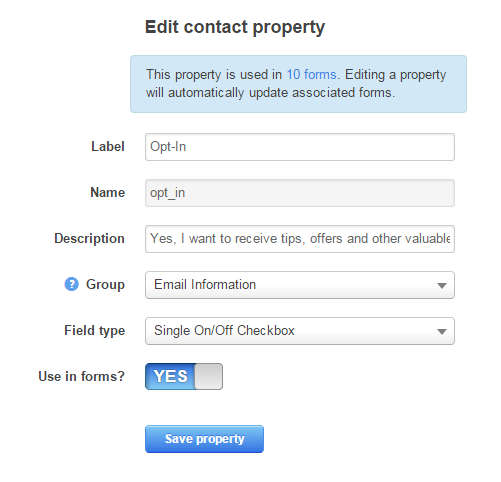Click the Edit contact property heading
The image size is (501, 482).
235,27
